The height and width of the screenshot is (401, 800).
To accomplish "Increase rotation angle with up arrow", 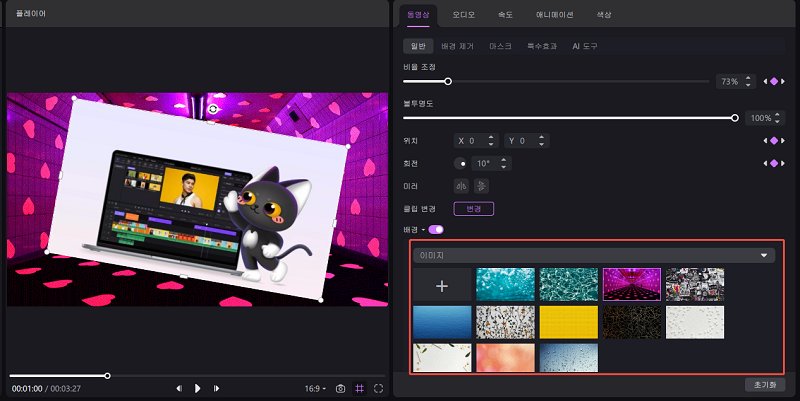I will pos(504,160).
